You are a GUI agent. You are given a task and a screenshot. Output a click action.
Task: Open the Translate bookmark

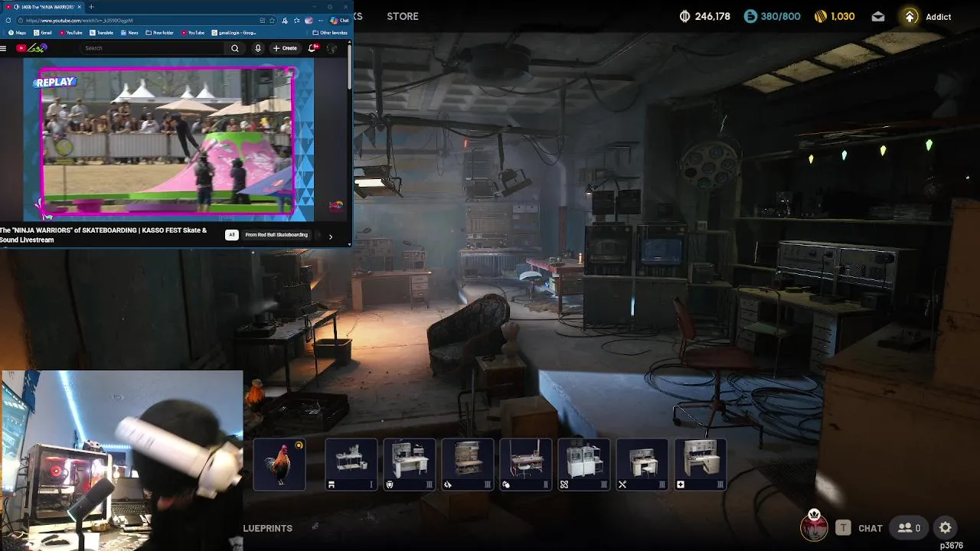click(101, 33)
